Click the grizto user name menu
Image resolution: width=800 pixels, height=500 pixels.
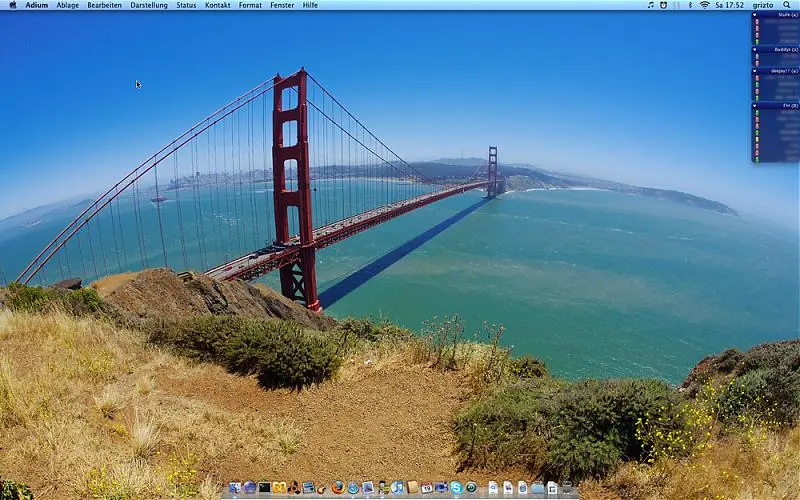tap(763, 5)
